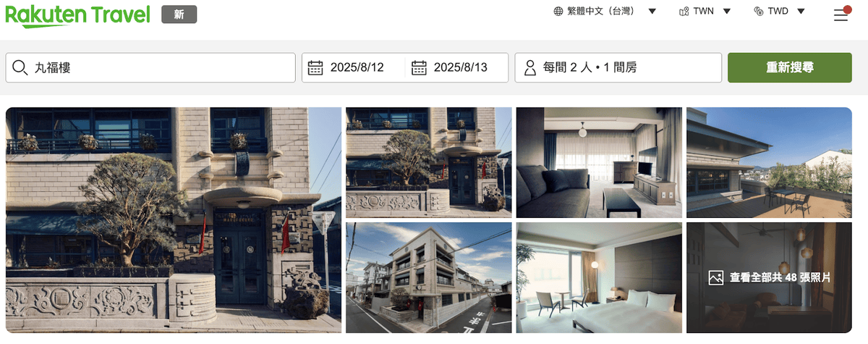Click the TWN country label
Screen dimensions: 868x344
click(x=703, y=11)
